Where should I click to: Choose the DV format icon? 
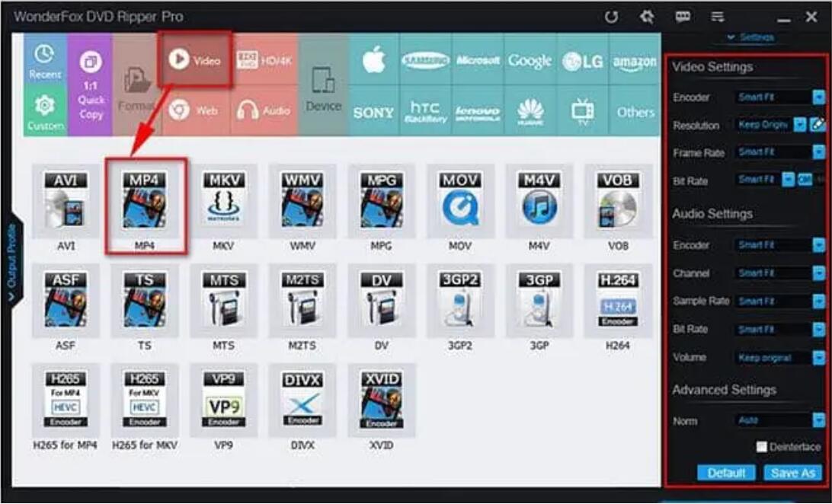point(381,301)
